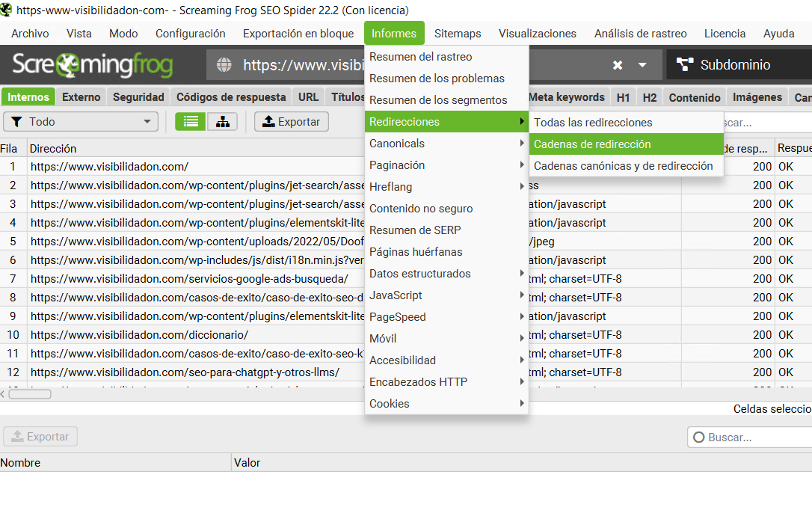Screen dimensions: 812x516
Task: Click the Subdominio crawl mode button
Action: 739,65
